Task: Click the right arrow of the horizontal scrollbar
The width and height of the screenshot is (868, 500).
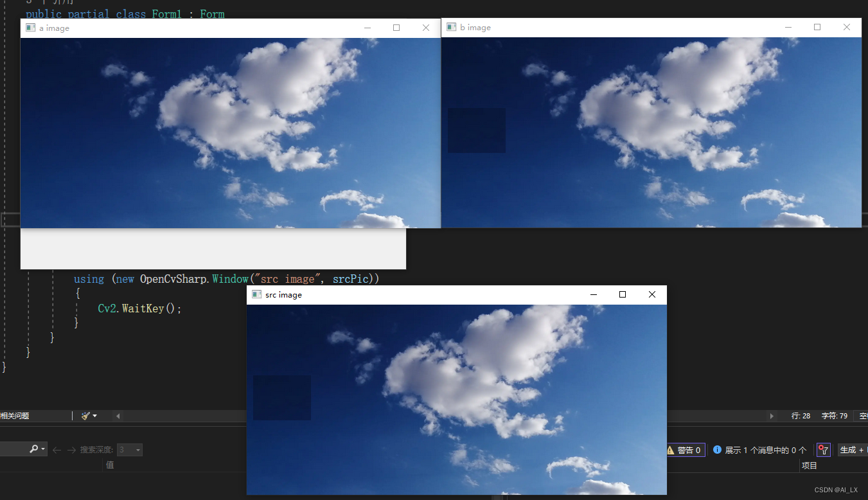Action: tap(772, 416)
